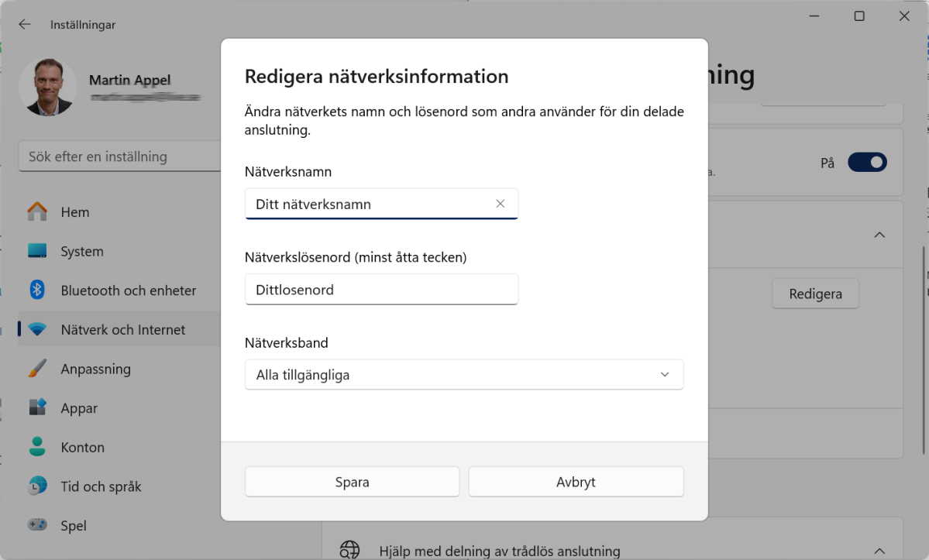Viewport: 929px width, 560px height.
Task: Click the globe icon next to help link
Action: [x=349, y=549]
